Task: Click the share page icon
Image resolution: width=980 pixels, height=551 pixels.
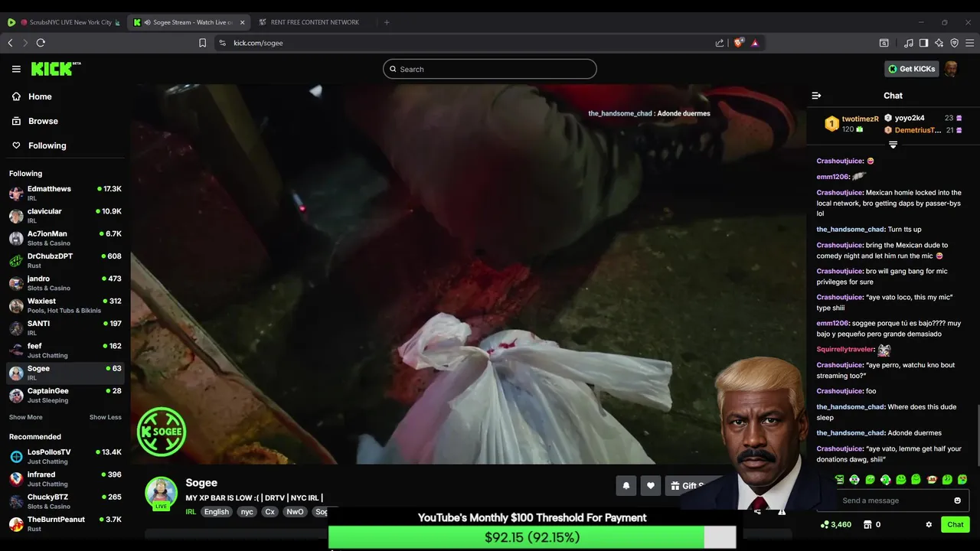Action: 720,43
